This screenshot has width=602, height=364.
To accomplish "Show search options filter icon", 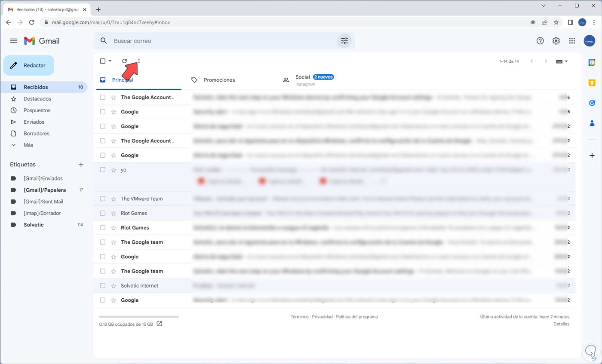I will 344,41.
